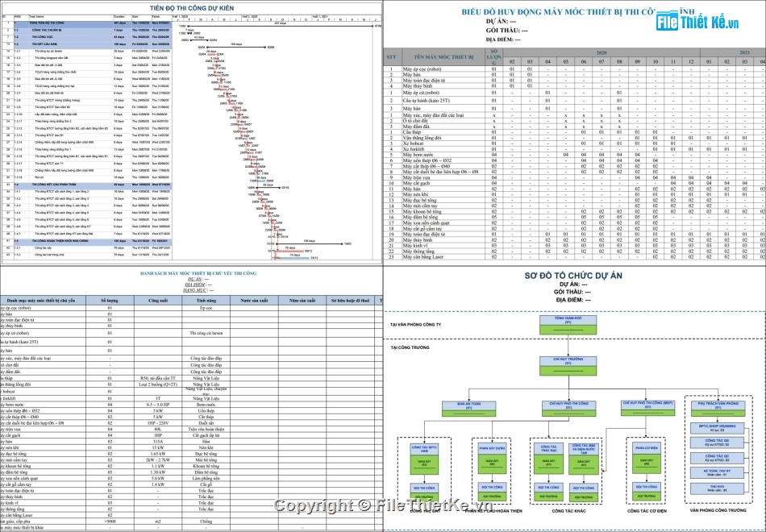Select the 2020 year header

(602, 52)
